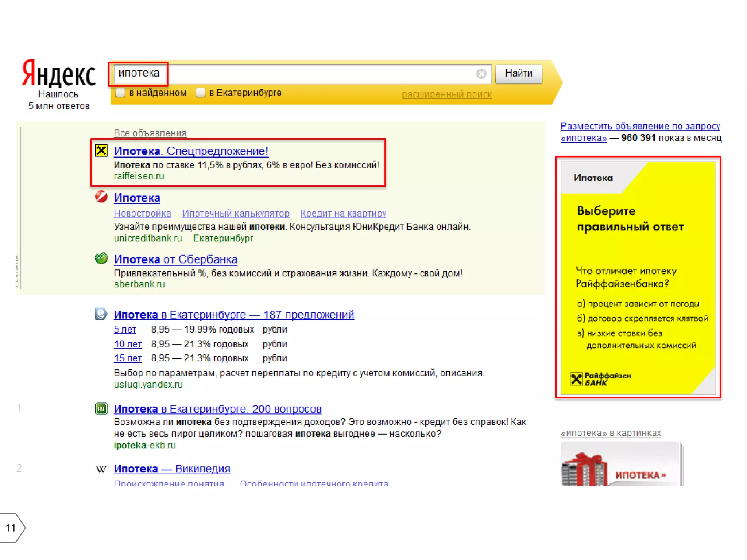The width and height of the screenshot is (747, 560).
Task: Click the Yandex Uslugi favicon icon
Action: (x=101, y=314)
